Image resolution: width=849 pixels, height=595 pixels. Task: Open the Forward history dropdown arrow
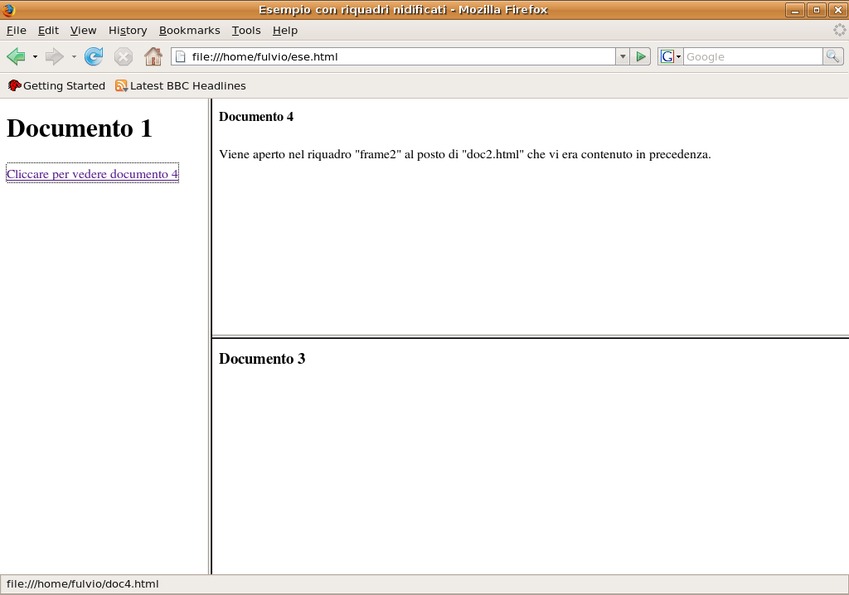74,56
